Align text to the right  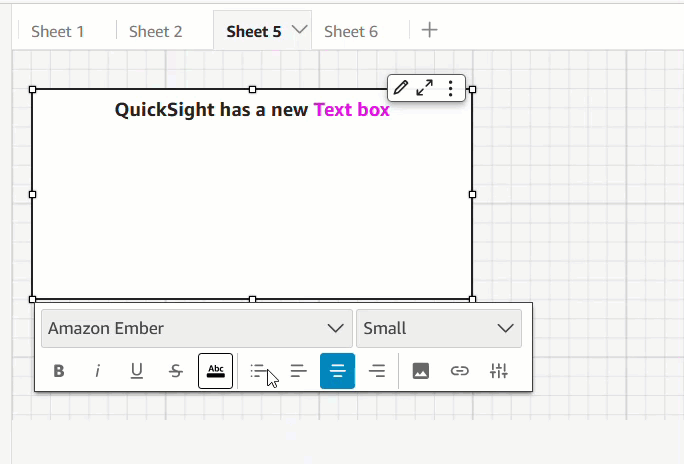(x=377, y=371)
